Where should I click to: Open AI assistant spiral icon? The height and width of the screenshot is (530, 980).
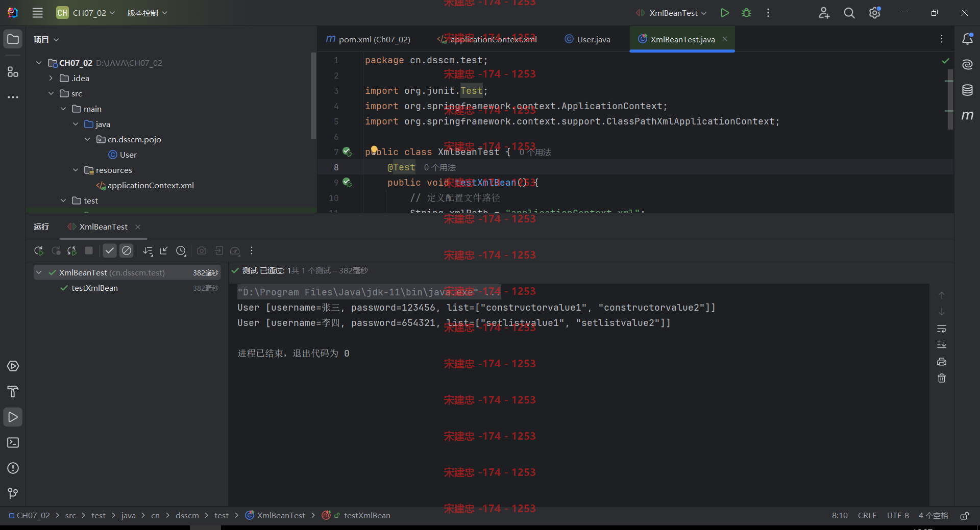click(967, 64)
